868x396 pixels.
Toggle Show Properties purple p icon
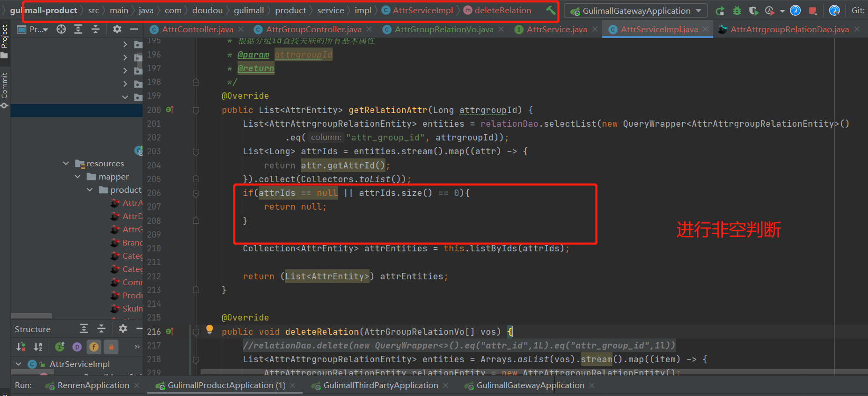point(77,347)
